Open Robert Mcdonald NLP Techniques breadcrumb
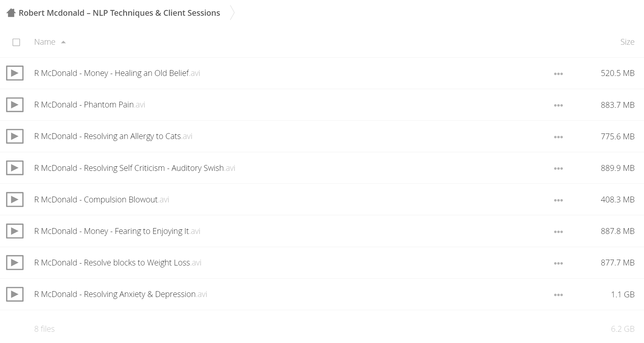Viewport: 644px width, 343px height. tap(119, 13)
